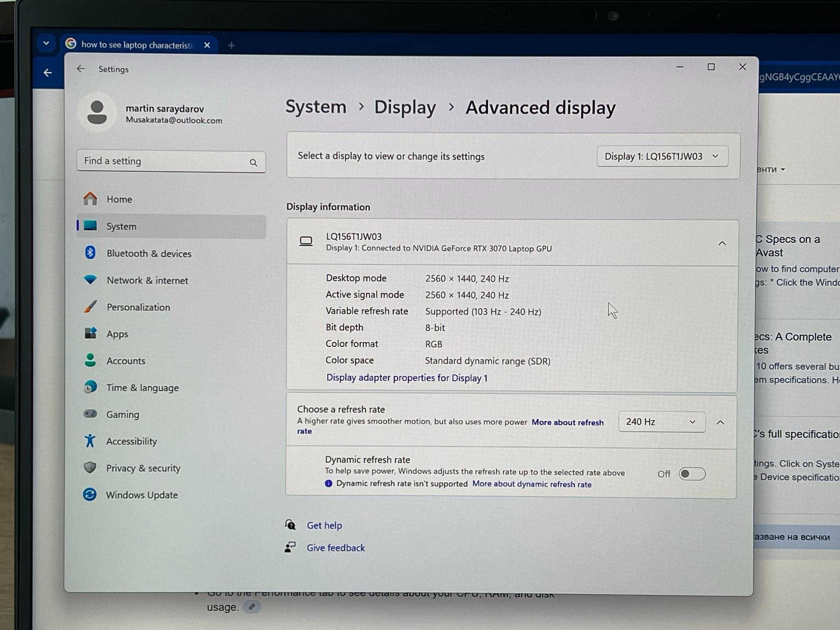Click the Get help link

coord(324,525)
